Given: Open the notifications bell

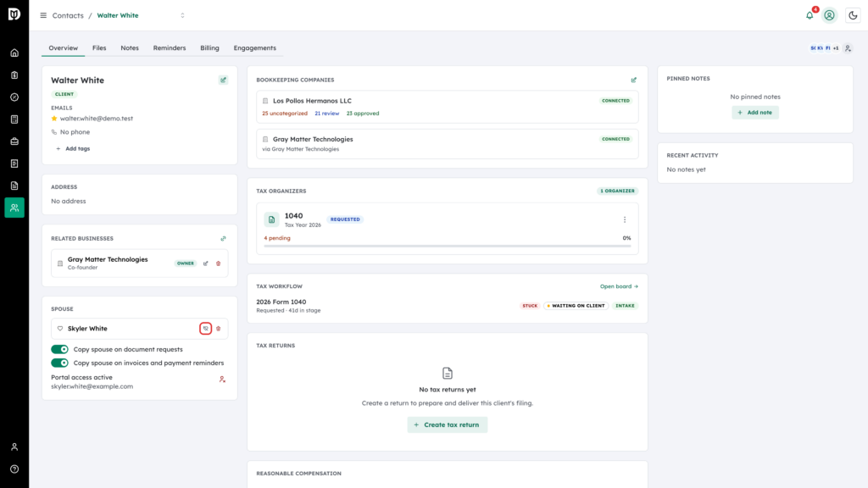Looking at the screenshot, I should [810, 15].
